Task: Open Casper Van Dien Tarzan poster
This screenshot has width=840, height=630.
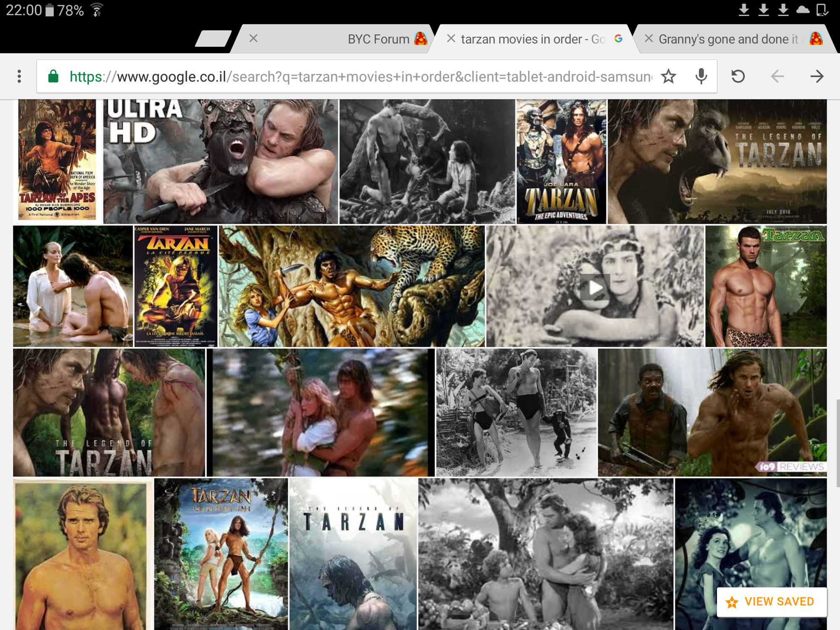Action: [x=176, y=286]
